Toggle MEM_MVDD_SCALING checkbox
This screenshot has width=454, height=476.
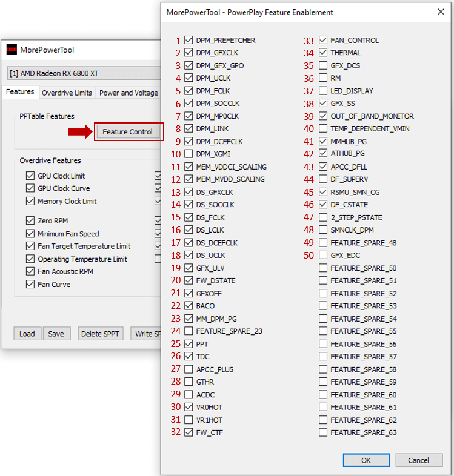point(189,179)
